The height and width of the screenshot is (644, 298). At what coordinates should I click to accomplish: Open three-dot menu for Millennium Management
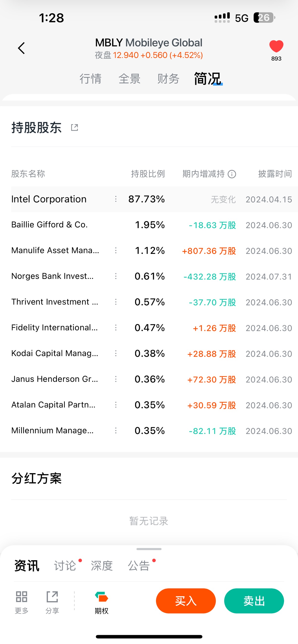[116, 430]
